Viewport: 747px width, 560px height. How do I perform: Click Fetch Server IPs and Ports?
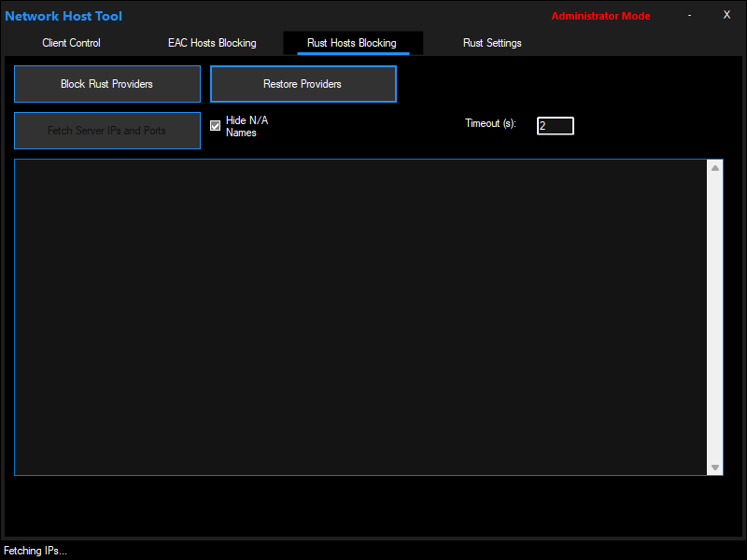click(x=106, y=131)
